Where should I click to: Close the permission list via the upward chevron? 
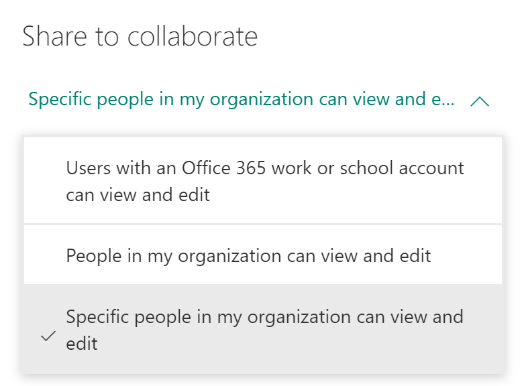coord(480,102)
